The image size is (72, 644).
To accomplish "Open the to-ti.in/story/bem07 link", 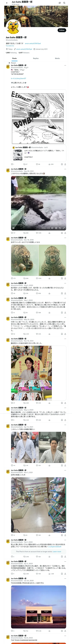I will [x=18, y=78].
